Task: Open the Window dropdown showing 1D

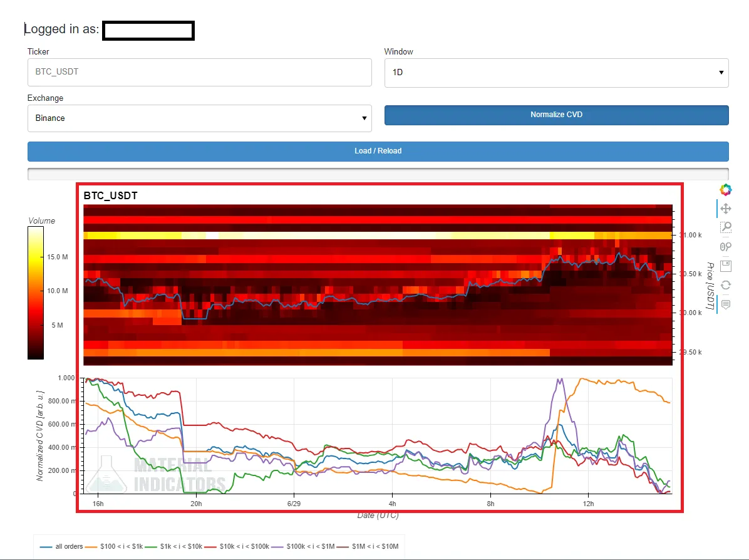Action: [556, 73]
